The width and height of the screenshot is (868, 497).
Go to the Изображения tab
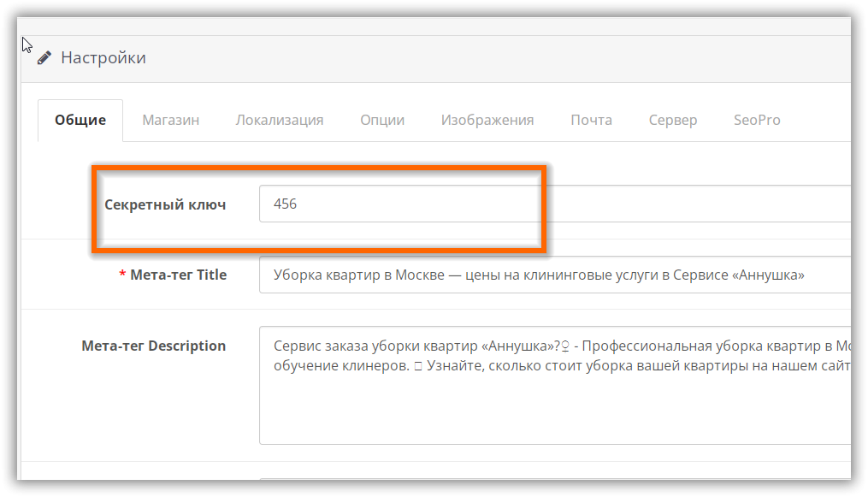click(x=487, y=120)
